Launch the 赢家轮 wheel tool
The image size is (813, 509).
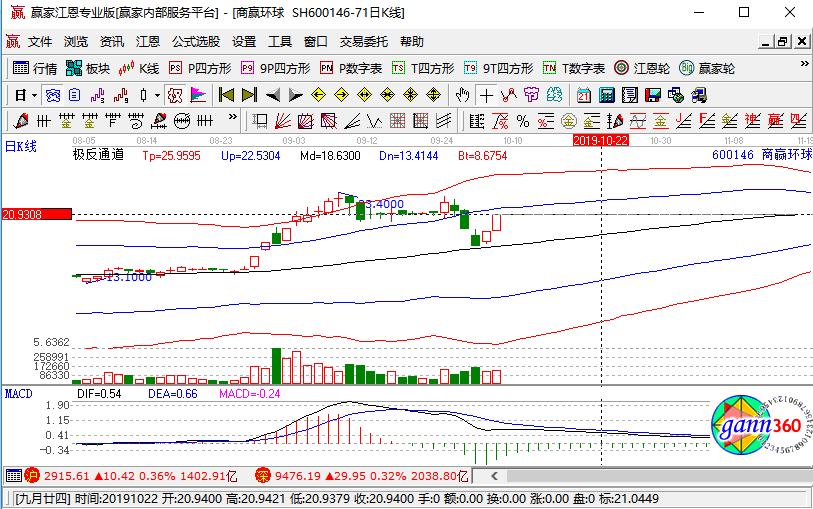pos(707,68)
